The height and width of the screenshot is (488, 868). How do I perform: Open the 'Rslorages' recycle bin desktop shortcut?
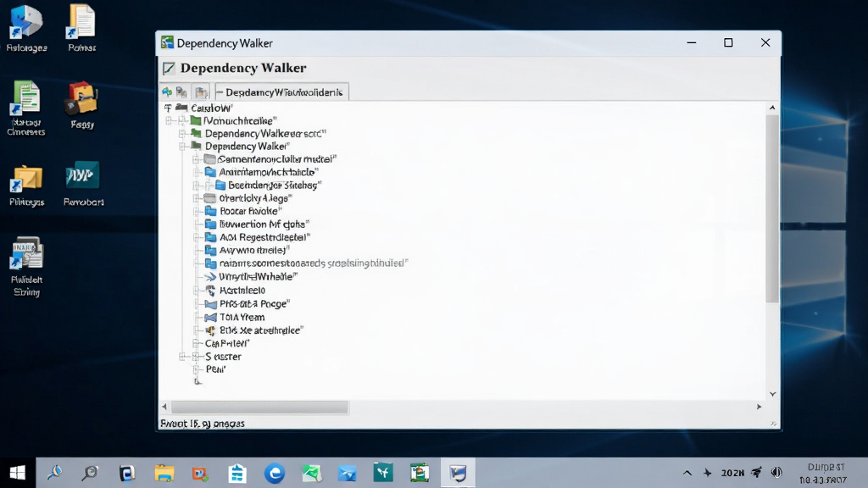26,29
